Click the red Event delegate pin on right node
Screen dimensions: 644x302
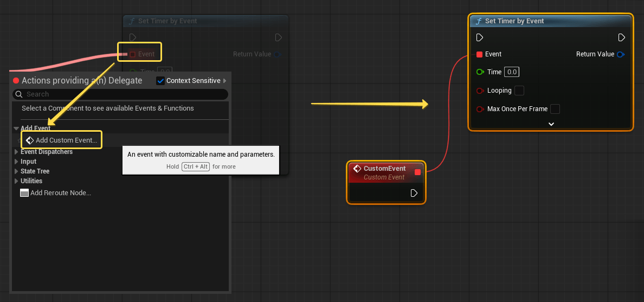coord(479,54)
